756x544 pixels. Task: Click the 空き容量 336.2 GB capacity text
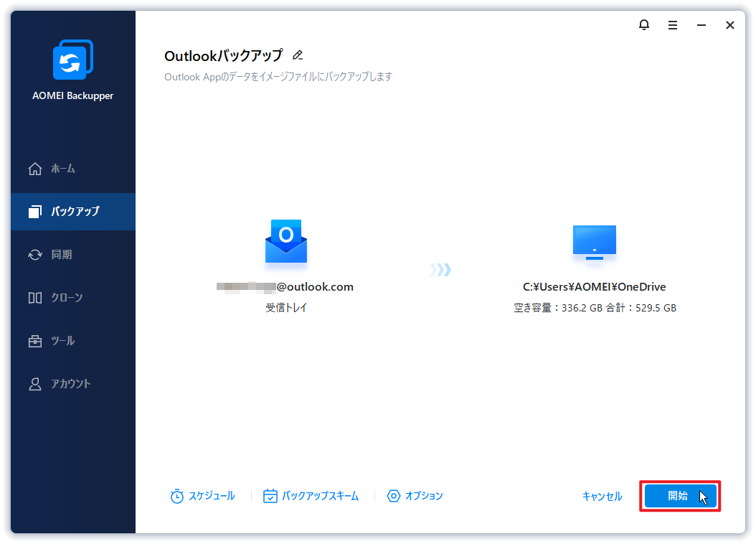click(595, 308)
